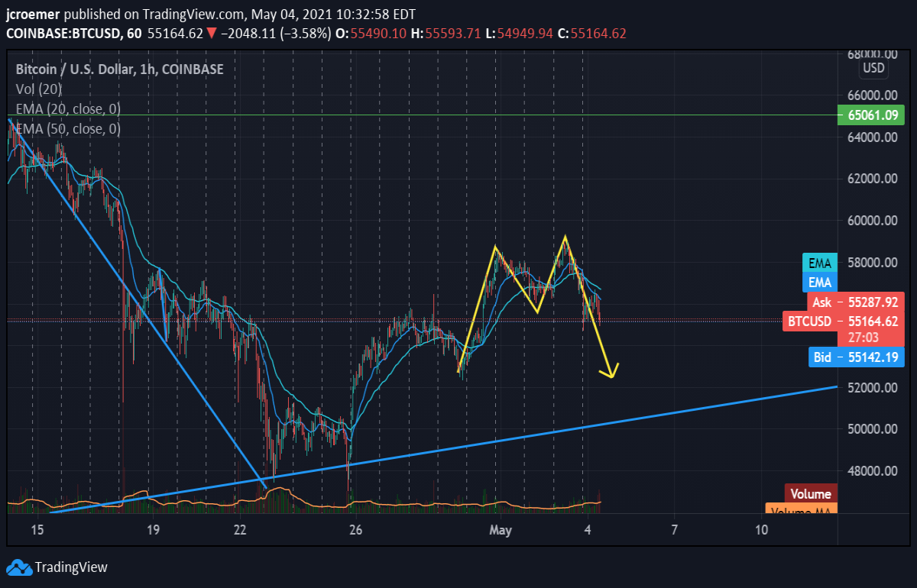917x588 pixels.
Task: Click the 15 date label on time axis
Action: pos(38,530)
